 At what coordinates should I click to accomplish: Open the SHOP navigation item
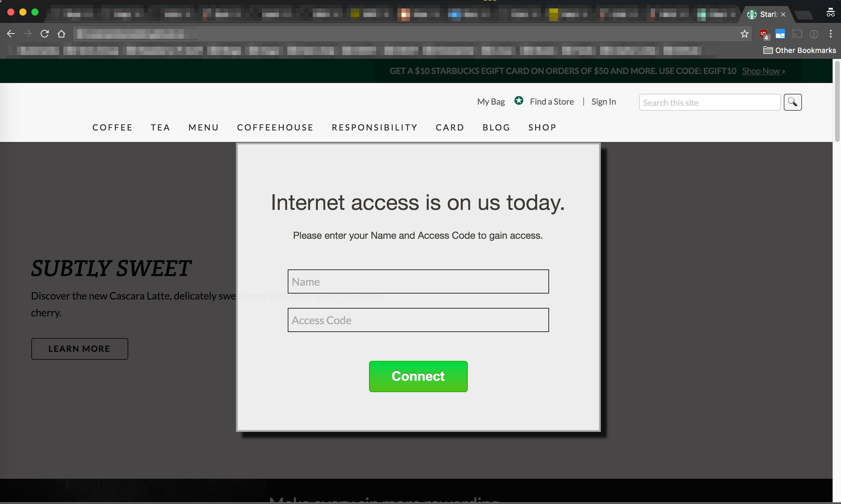(542, 128)
